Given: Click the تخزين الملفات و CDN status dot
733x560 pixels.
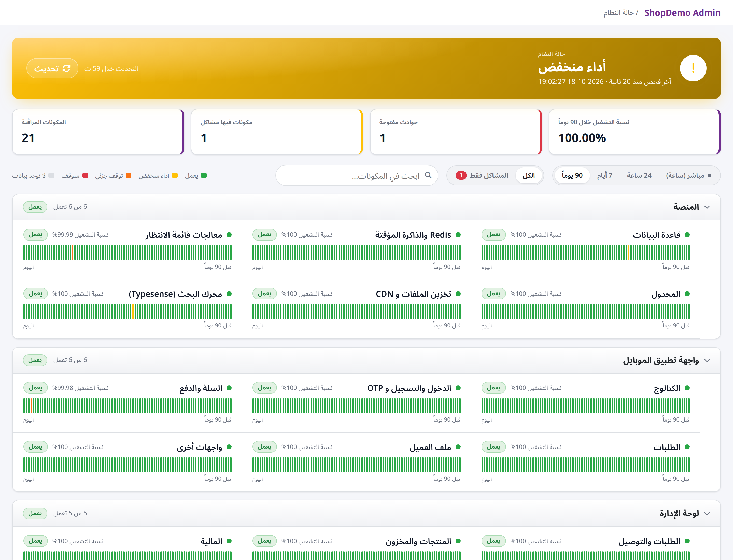Looking at the screenshot, I should coord(458,294).
